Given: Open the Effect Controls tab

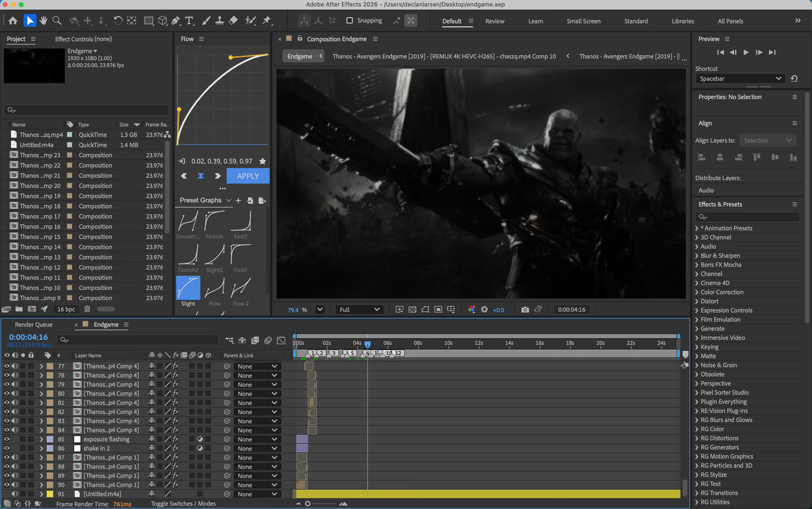Looking at the screenshot, I should point(83,39).
